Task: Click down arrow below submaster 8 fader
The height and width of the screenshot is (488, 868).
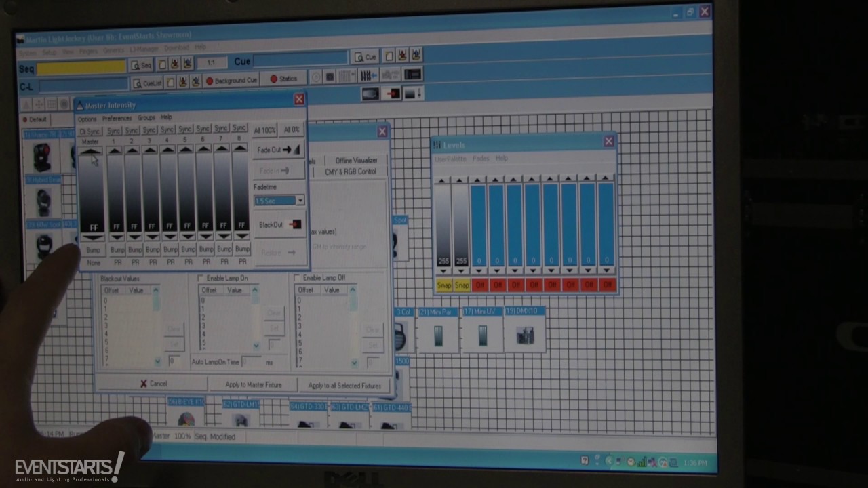Action: (241, 237)
